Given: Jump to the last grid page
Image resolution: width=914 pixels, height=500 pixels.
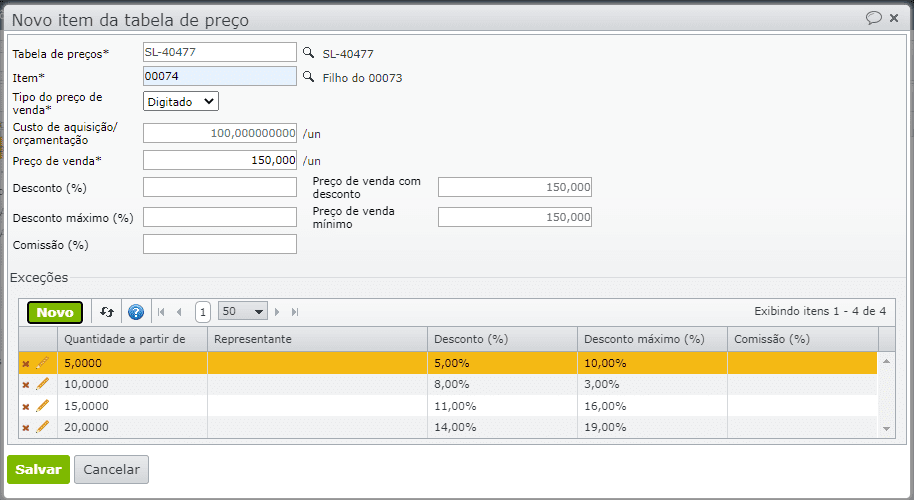Looking at the screenshot, I should (x=295, y=312).
